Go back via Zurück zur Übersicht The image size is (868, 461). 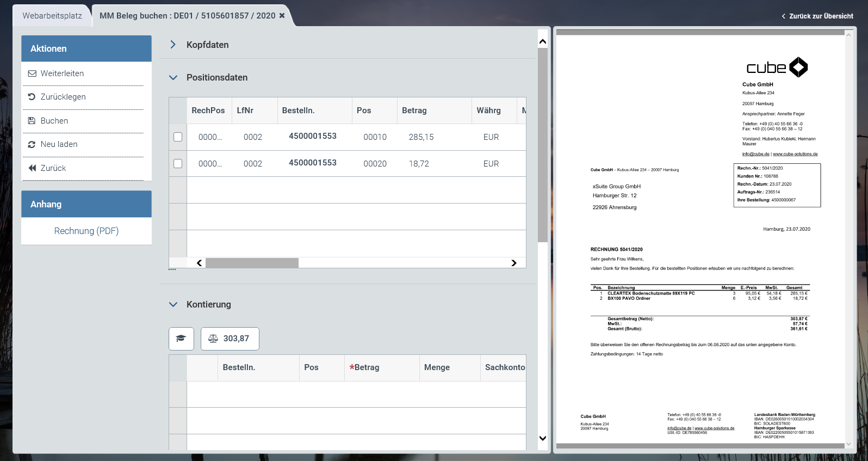(817, 16)
